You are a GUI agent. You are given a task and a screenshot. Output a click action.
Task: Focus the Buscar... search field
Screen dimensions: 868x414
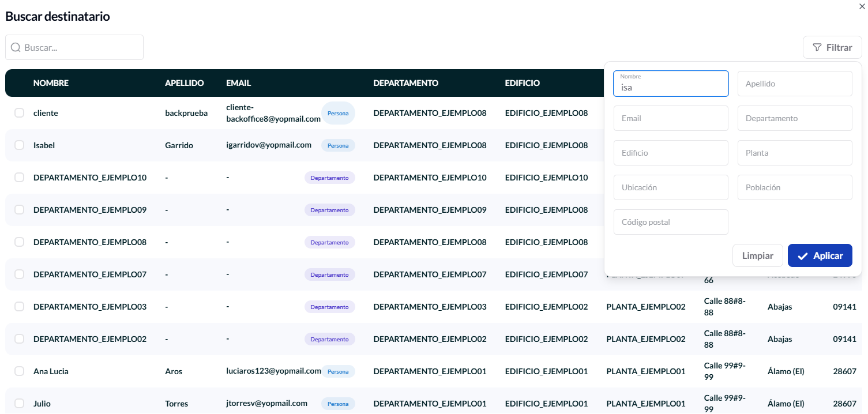pos(74,47)
